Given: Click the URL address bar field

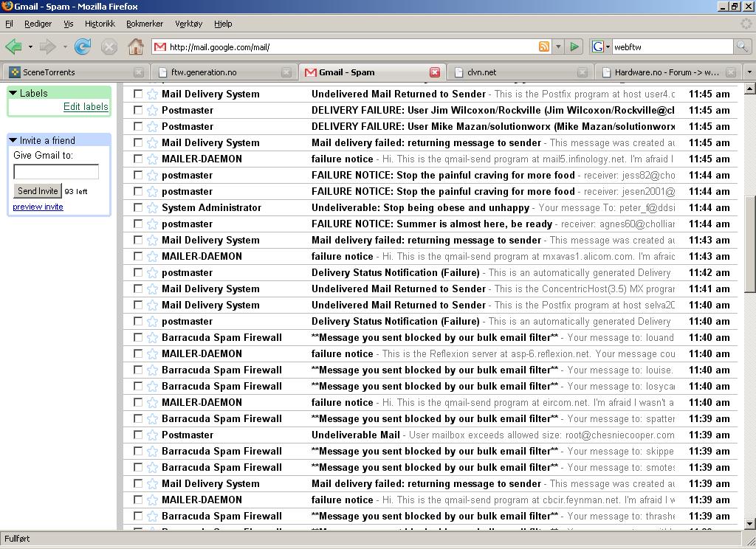Looking at the screenshot, I should (352, 46).
